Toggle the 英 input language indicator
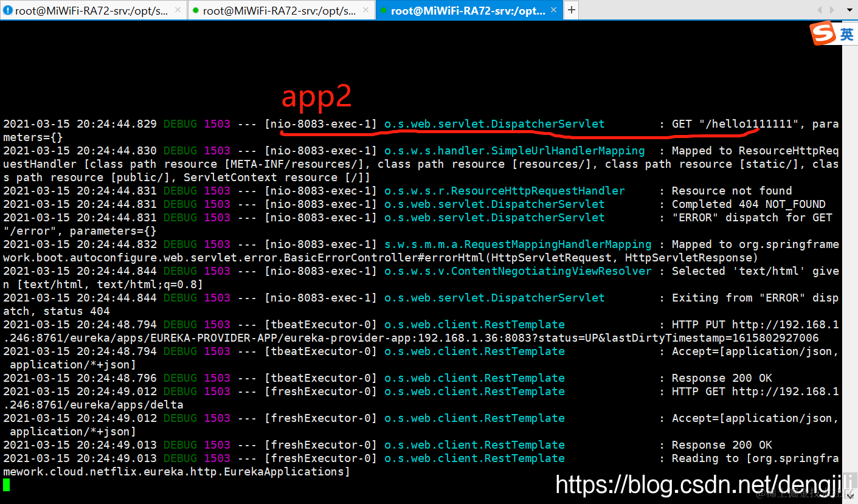858x504 pixels. (x=846, y=34)
